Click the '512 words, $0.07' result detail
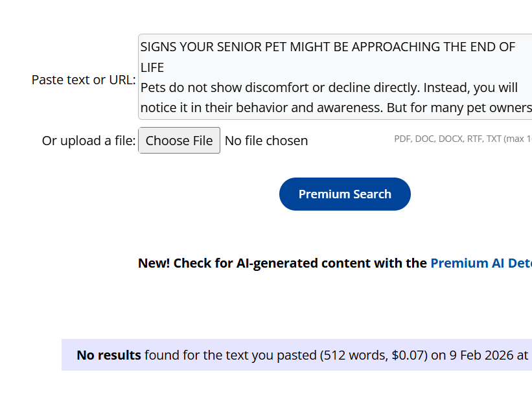 coord(374,355)
